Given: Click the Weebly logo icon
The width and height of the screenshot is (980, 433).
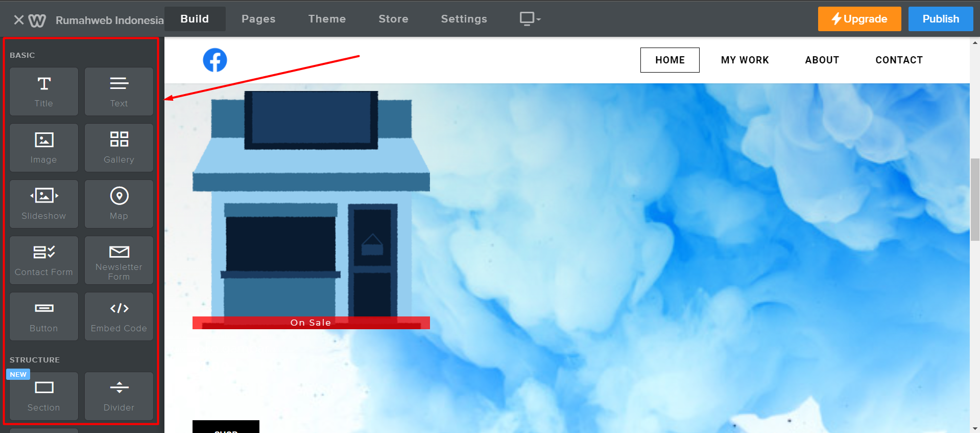Looking at the screenshot, I should pos(37,20).
